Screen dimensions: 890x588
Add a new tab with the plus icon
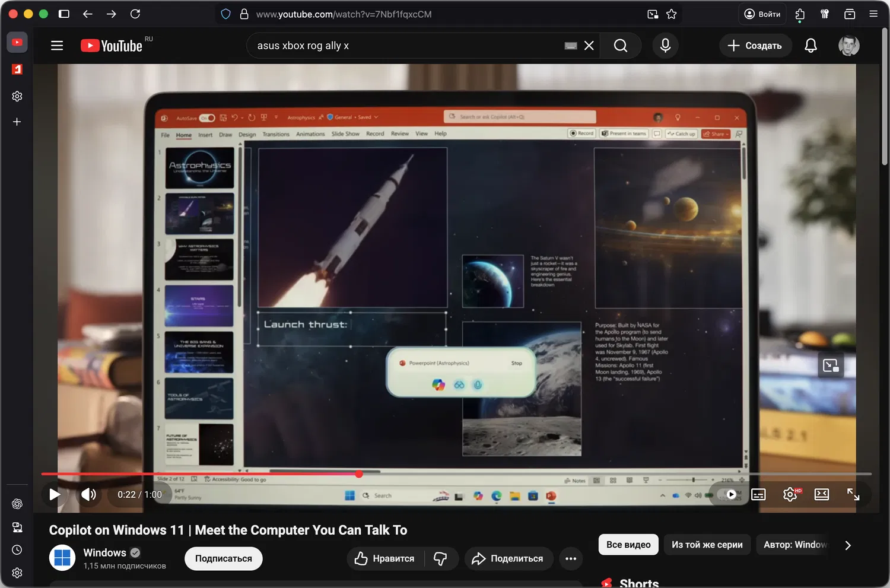pyautogui.click(x=17, y=122)
